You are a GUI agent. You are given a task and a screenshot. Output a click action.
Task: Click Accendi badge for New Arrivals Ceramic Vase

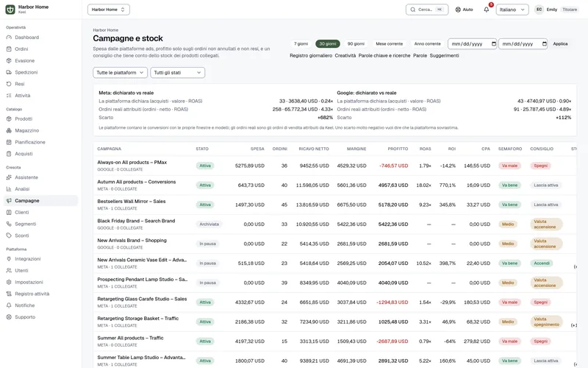tap(542, 263)
